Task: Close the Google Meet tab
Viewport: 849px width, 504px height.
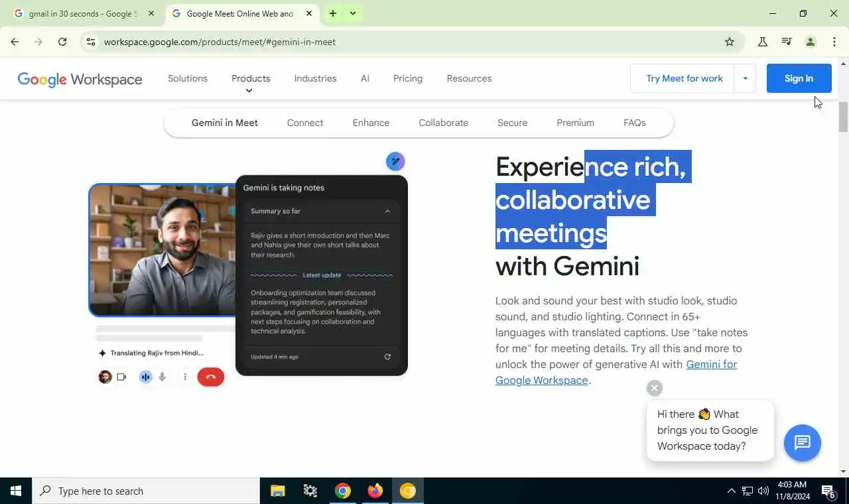Action: (x=308, y=13)
